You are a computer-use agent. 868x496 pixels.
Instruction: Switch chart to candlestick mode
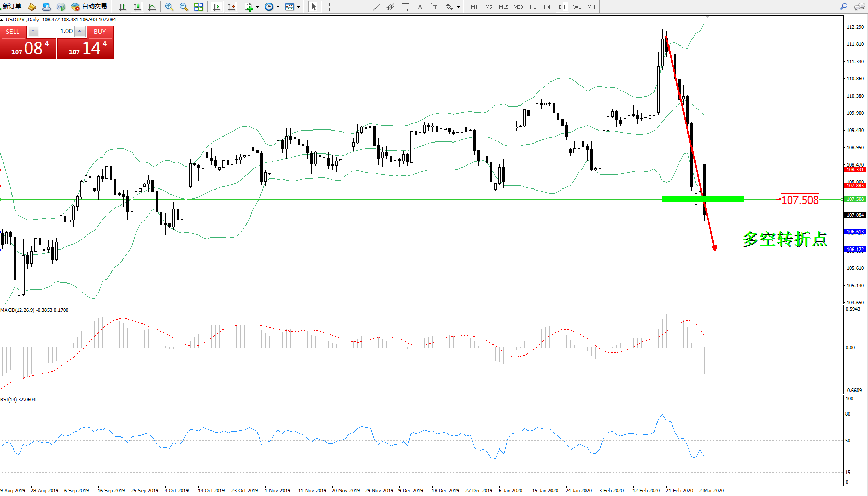click(137, 7)
